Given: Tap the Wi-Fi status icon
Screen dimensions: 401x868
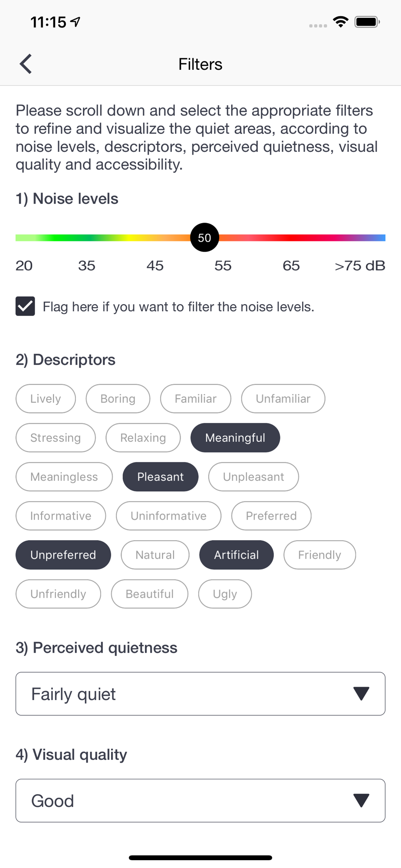Looking at the screenshot, I should click(x=341, y=22).
